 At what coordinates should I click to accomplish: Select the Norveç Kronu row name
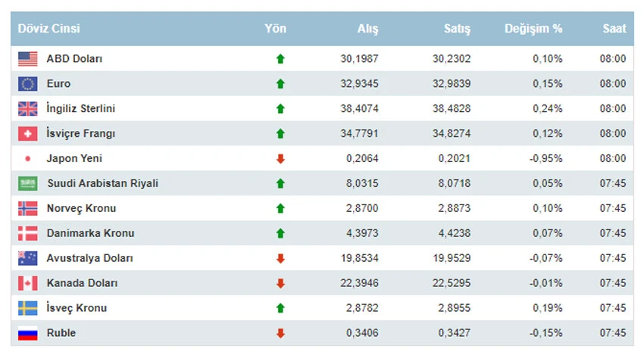pyautogui.click(x=81, y=208)
